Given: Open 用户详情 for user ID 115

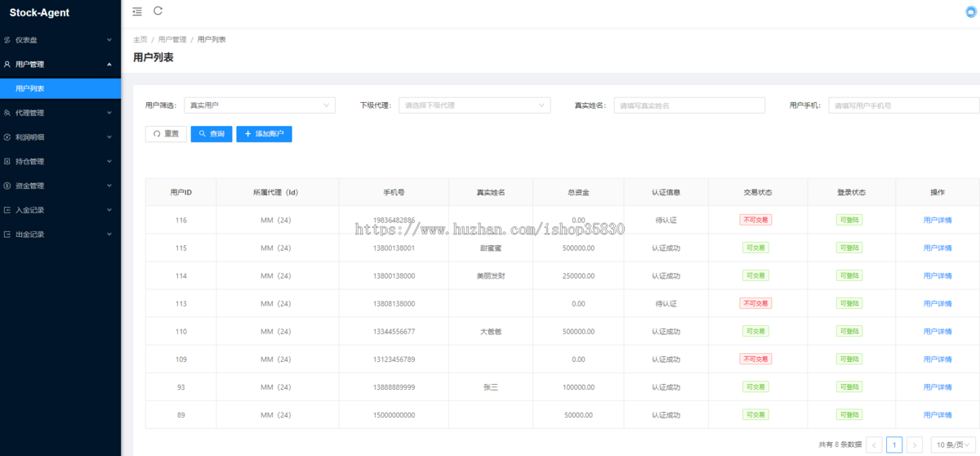Looking at the screenshot, I should click(x=938, y=248).
